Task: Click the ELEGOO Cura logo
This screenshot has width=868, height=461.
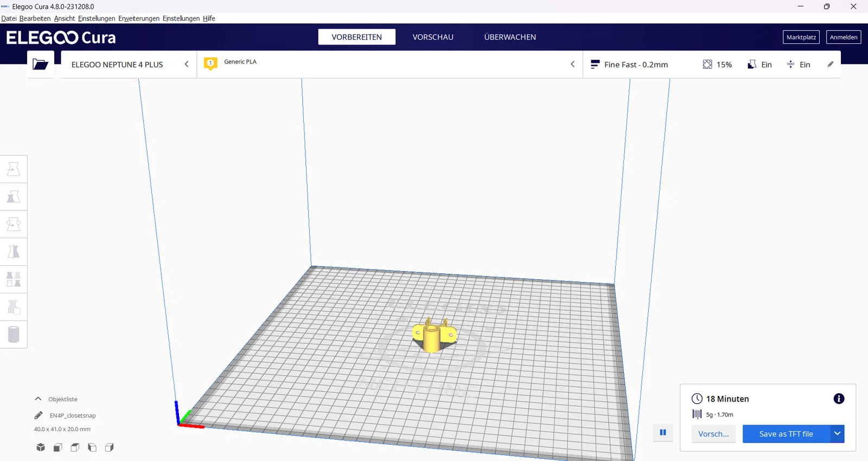Action: point(61,37)
